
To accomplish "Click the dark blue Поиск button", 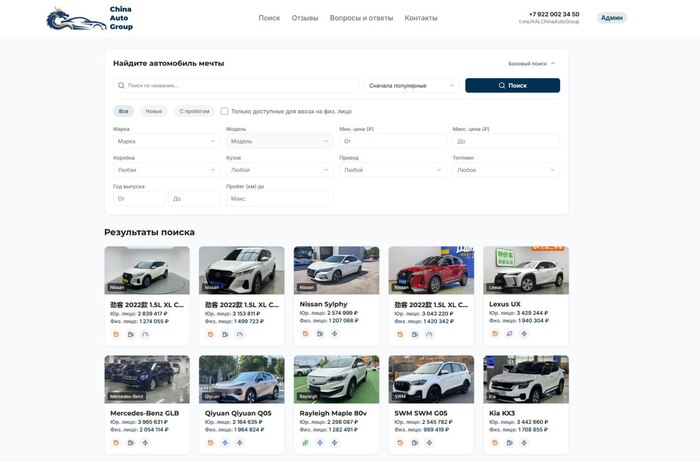I will pos(512,85).
